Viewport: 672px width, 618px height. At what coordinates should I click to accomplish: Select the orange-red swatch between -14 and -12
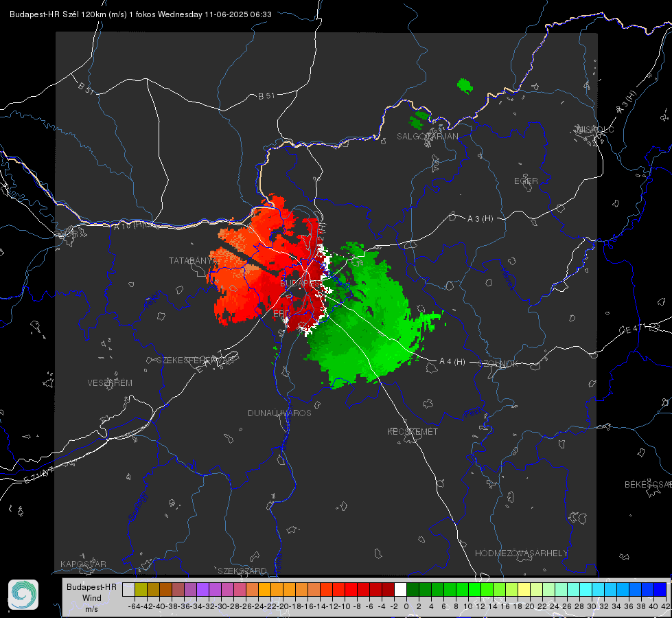326,589
